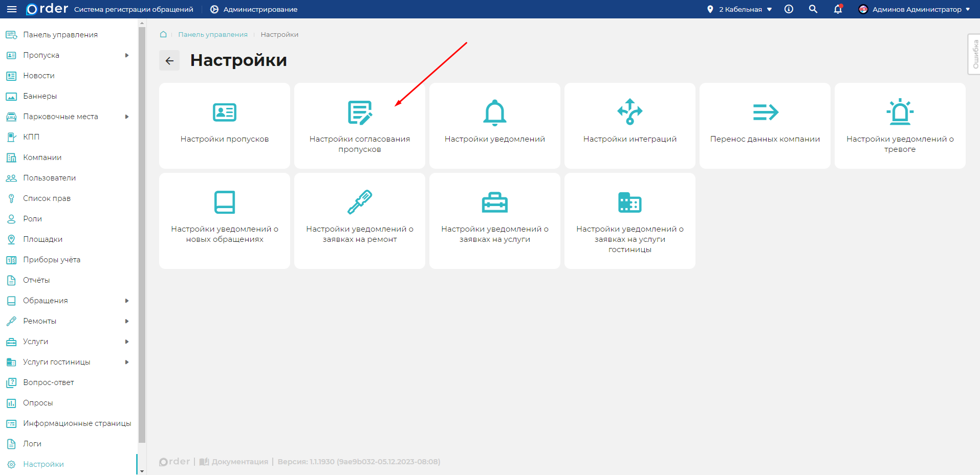Open search with the magnifier icon

coord(813,9)
